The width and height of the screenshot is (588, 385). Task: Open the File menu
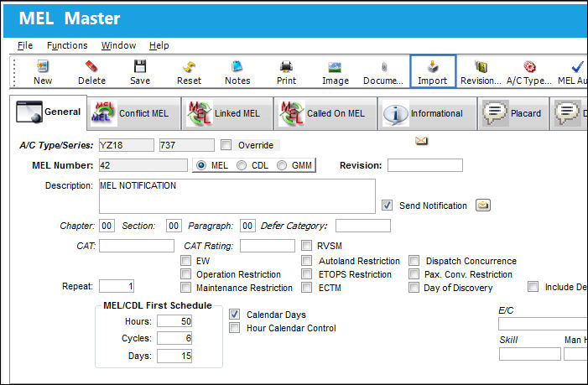pos(25,45)
